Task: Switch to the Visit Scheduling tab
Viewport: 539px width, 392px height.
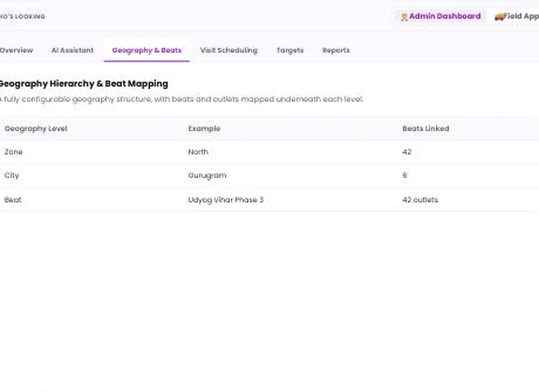Action: click(x=228, y=50)
